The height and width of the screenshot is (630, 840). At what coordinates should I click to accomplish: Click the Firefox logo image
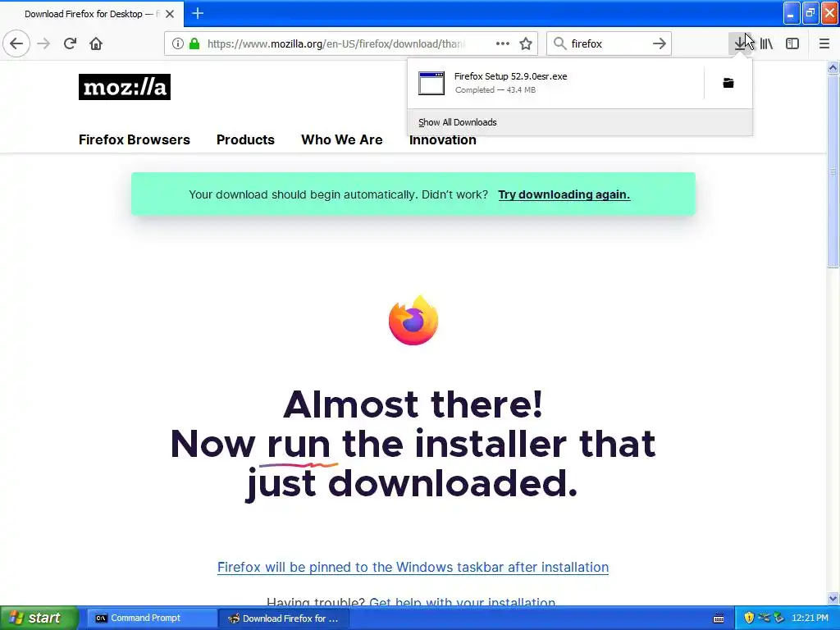tap(413, 321)
